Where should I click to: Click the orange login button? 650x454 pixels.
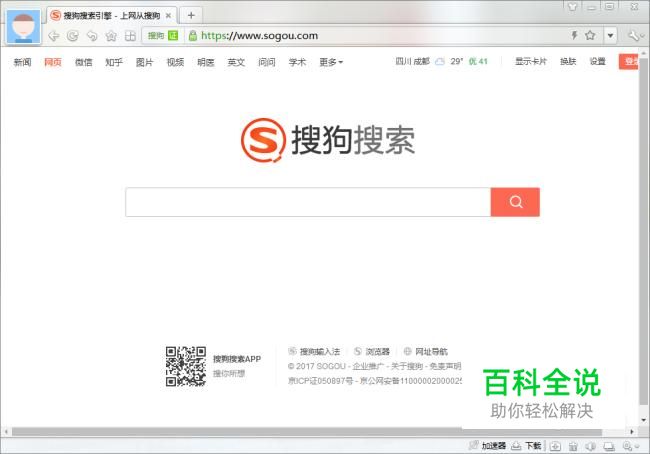tap(628, 61)
